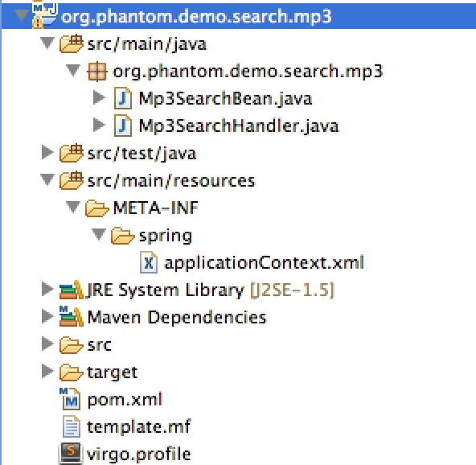Screen dimensions: 476x465
Task: Click the [J2SE-1.5] version text
Action: [293, 290]
